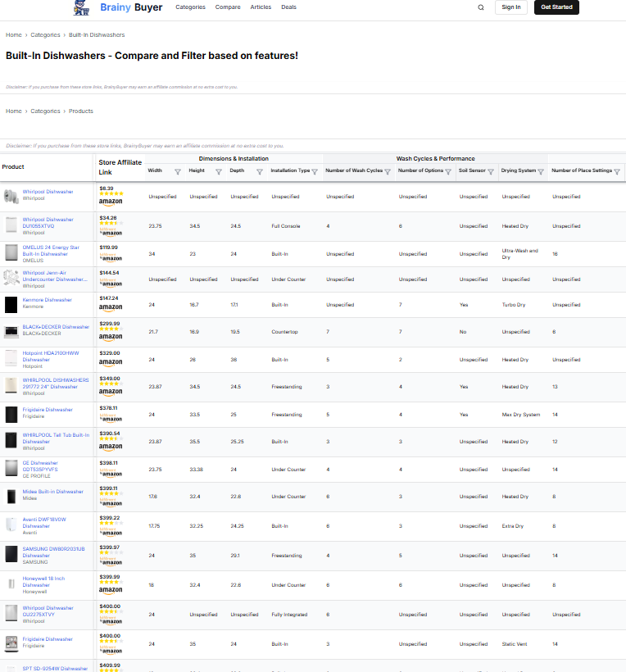
Task: Open the Categories menu in header
Action: [190, 7]
